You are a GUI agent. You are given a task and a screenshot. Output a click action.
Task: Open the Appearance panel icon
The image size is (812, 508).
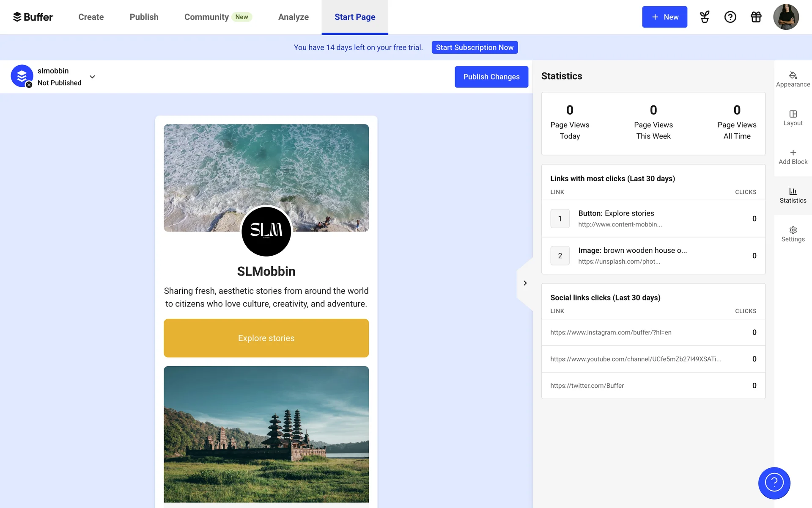793,79
